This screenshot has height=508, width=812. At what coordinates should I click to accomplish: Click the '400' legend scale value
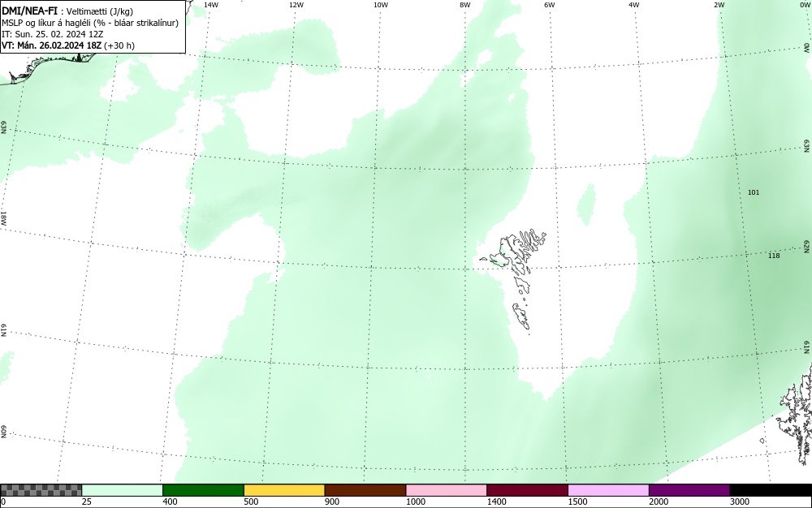pyautogui.click(x=170, y=502)
